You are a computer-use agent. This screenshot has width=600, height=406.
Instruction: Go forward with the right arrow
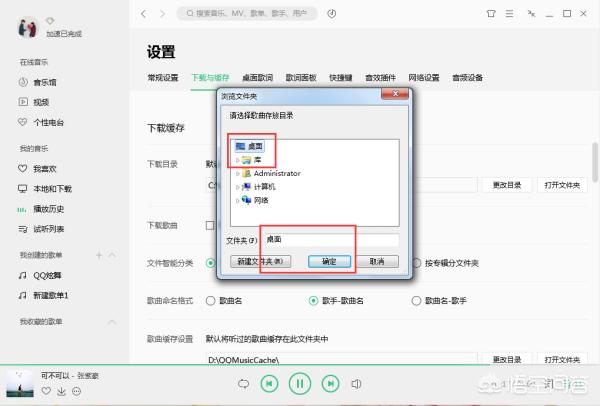tap(163, 14)
